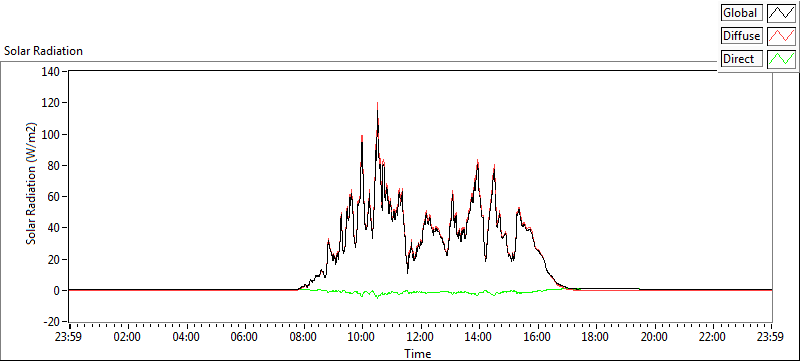Click the Solar Radiation (W/m2) axis label
Screen dimensions: 800x361
[32, 184]
